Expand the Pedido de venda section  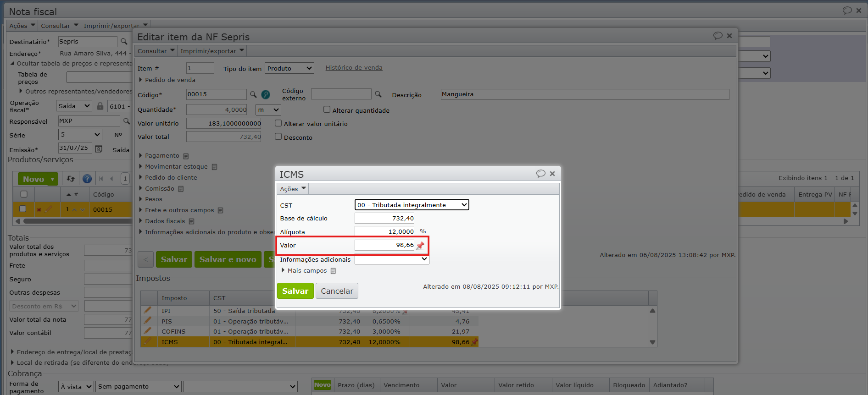click(x=140, y=80)
